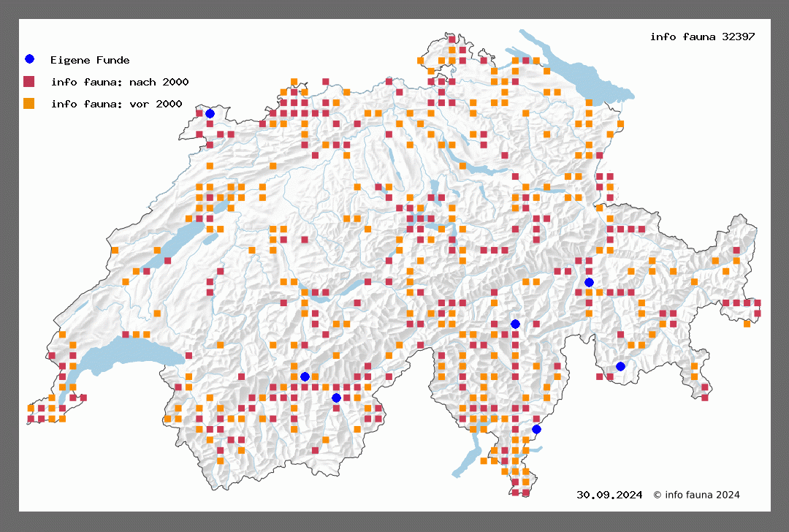
Task: Click the date text 30.09.2024
Action: coord(609,495)
